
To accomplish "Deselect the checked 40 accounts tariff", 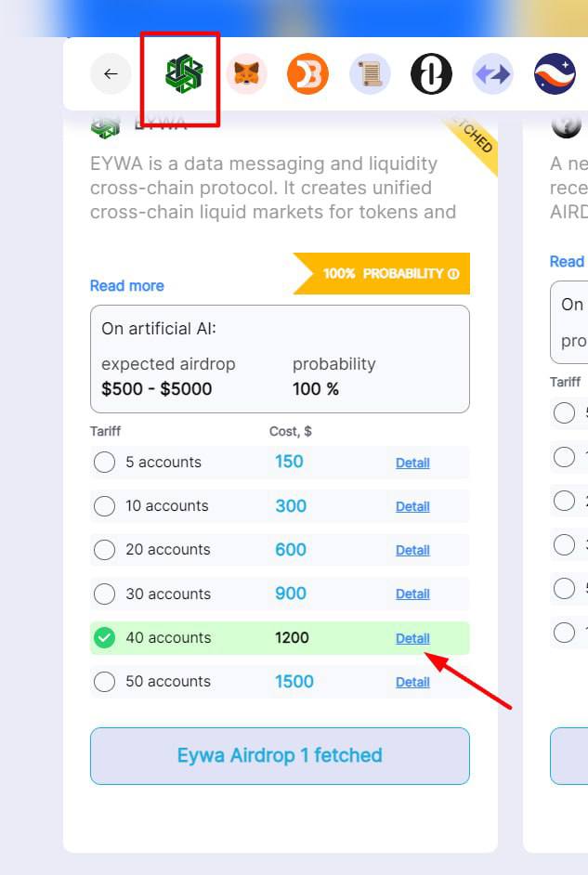I will (x=104, y=638).
